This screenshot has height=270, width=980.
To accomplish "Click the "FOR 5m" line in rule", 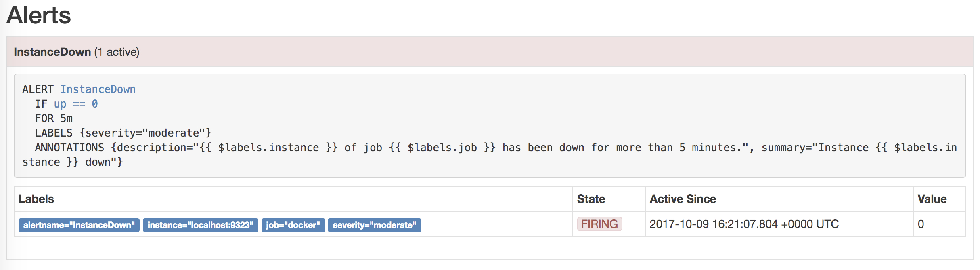I will (x=54, y=118).
